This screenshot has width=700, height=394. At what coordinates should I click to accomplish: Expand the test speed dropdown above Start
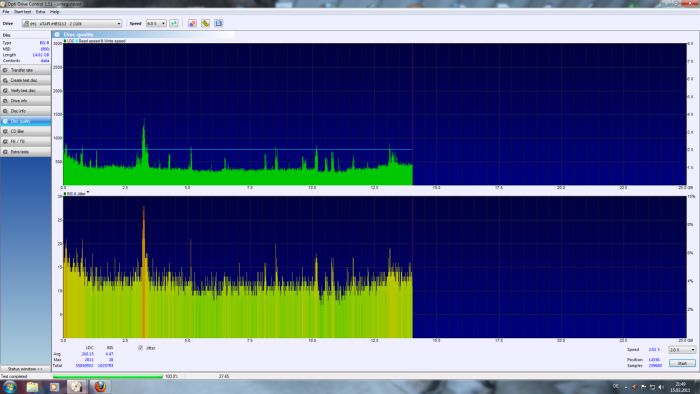tap(682, 350)
